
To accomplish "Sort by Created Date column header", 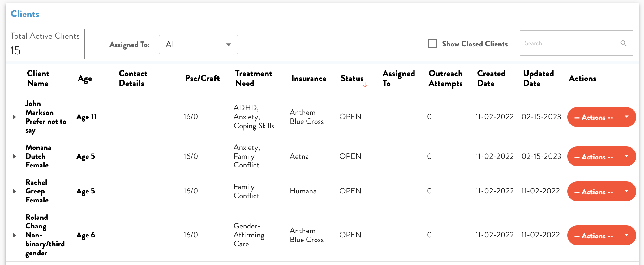I will click(x=491, y=78).
